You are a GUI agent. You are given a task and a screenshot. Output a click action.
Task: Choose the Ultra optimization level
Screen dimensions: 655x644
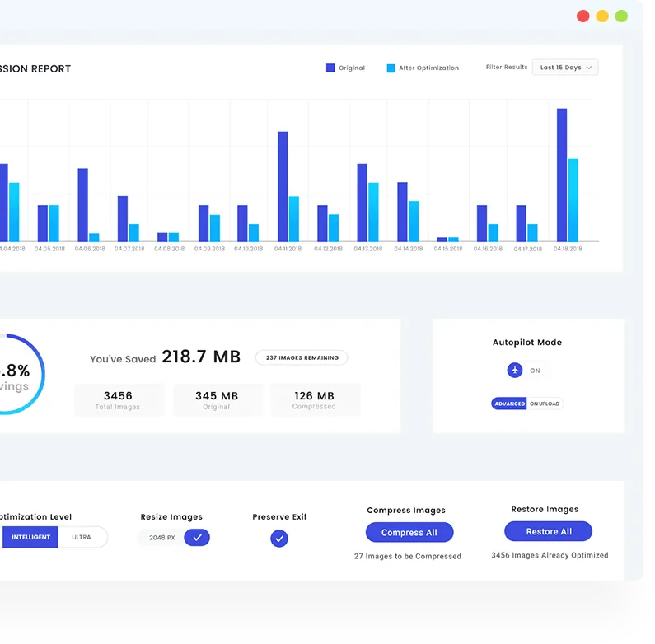82,537
